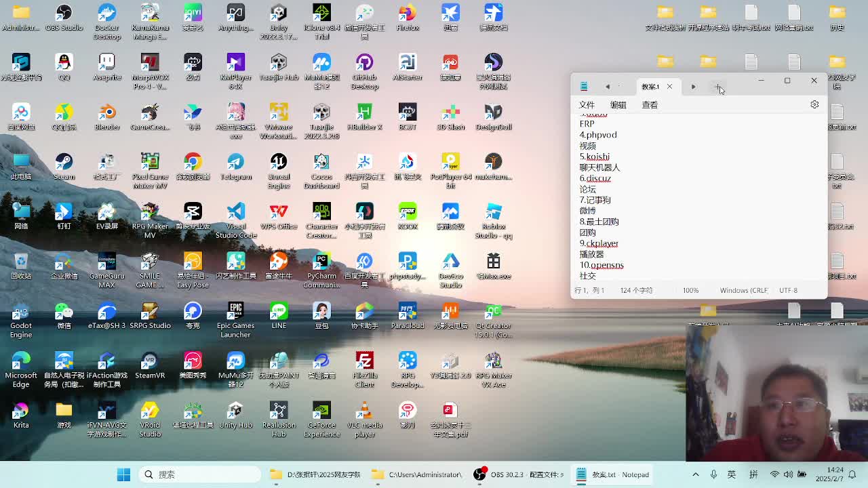Select the GitHub Desktop icon
The width and height of the screenshot is (868, 488).
coord(364,71)
